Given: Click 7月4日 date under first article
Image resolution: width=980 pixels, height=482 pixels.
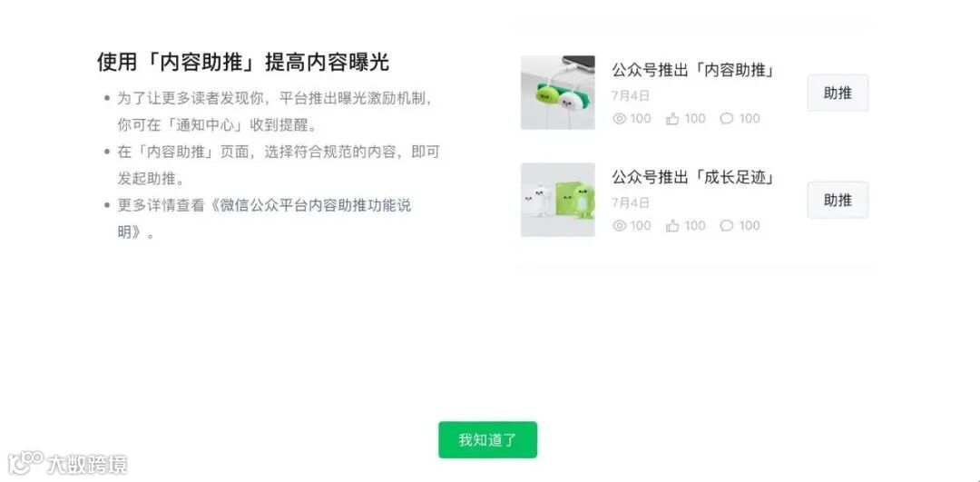Looking at the screenshot, I should (x=631, y=95).
